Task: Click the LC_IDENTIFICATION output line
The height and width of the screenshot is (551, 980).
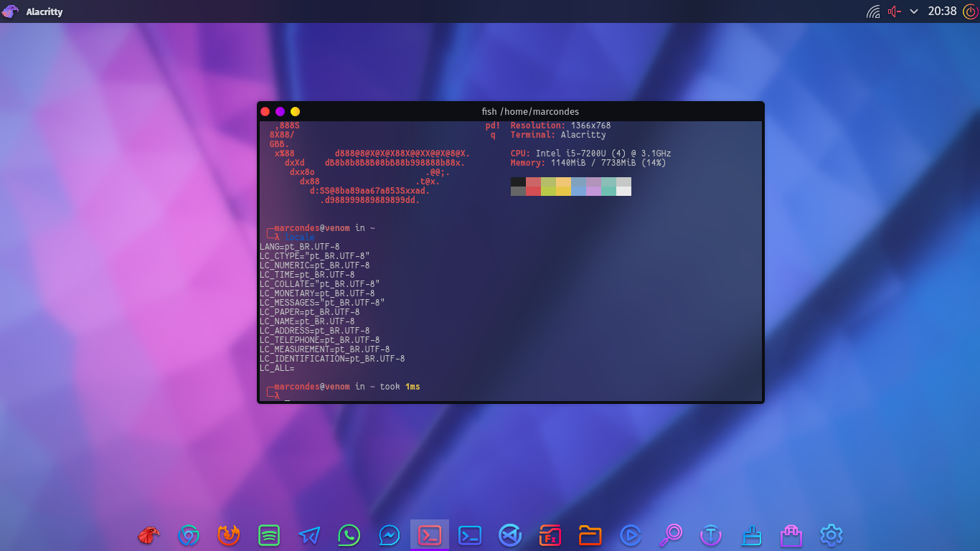Action: (332, 359)
